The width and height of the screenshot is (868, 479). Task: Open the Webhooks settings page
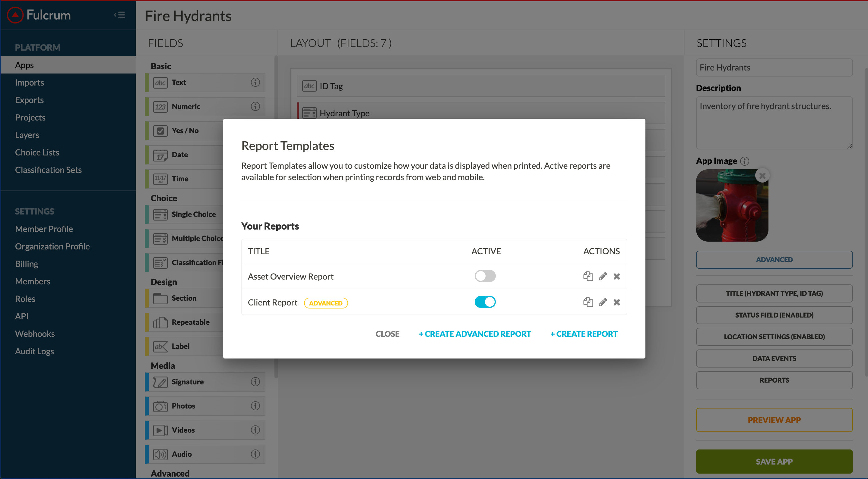(x=35, y=333)
